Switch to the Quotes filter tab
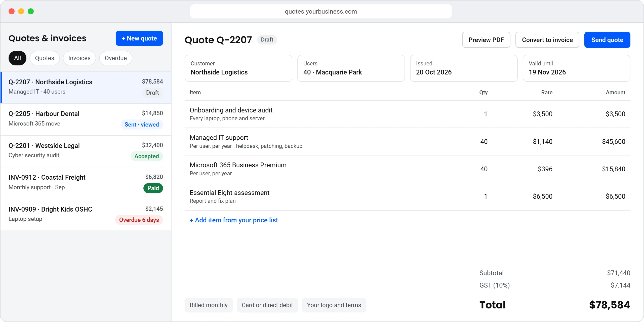The width and height of the screenshot is (644, 322). [45, 58]
